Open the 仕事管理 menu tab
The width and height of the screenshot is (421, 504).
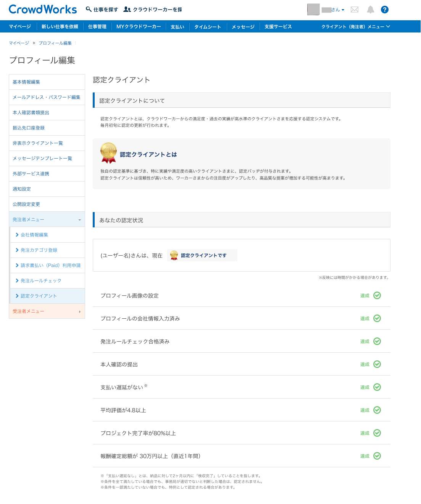[97, 27]
